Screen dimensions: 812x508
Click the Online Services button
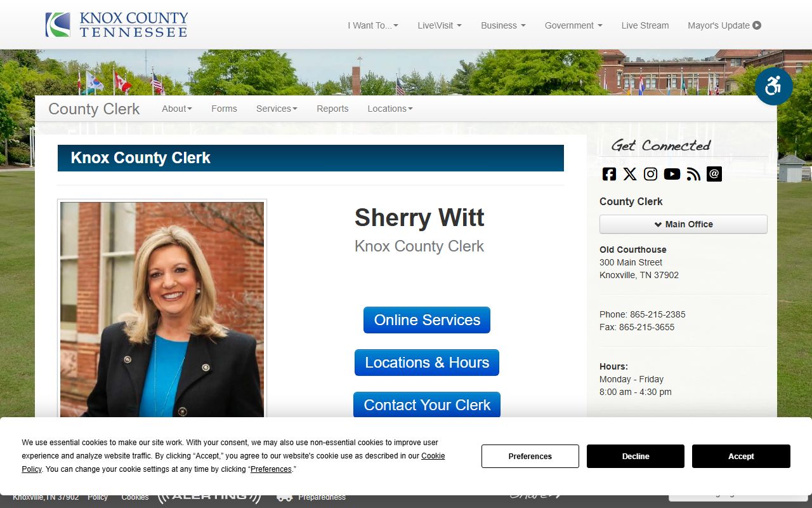coord(427,320)
